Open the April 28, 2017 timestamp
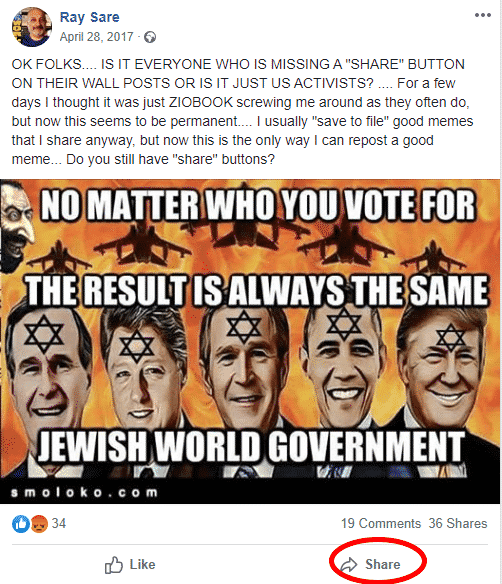 click(x=96, y=36)
